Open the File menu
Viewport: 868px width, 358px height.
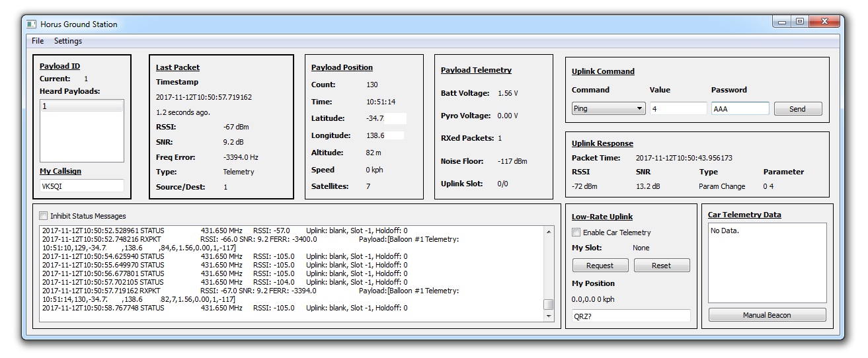point(38,41)
